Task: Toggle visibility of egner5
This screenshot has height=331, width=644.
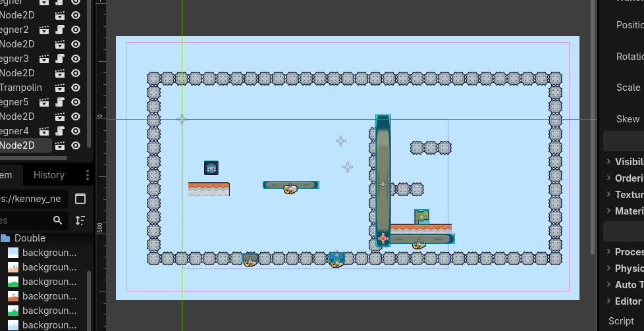Action: tap(76, 102)
